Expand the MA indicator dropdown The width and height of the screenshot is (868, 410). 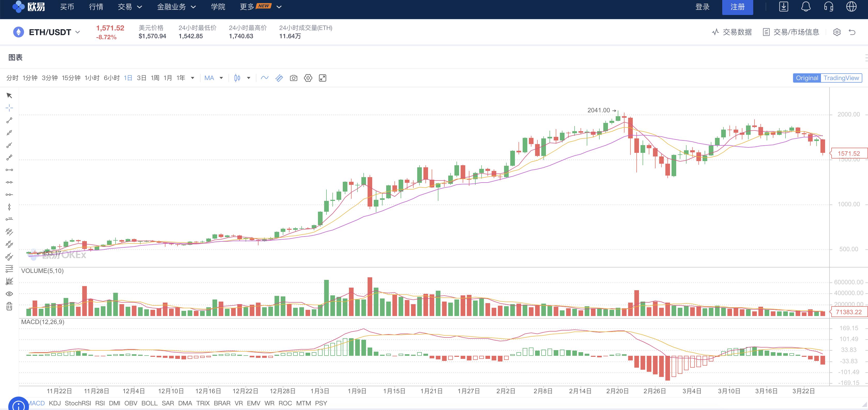221,78
